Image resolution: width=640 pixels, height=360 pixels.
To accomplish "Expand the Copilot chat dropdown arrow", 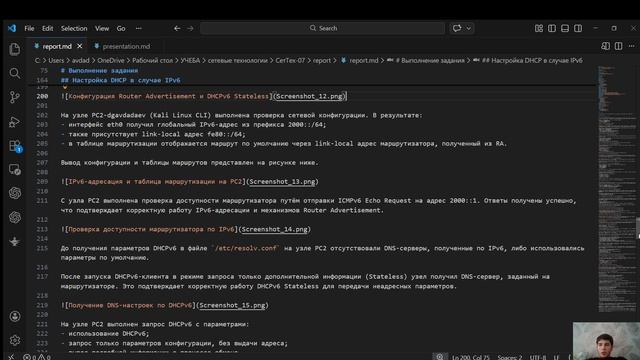I will click(469, 28).
